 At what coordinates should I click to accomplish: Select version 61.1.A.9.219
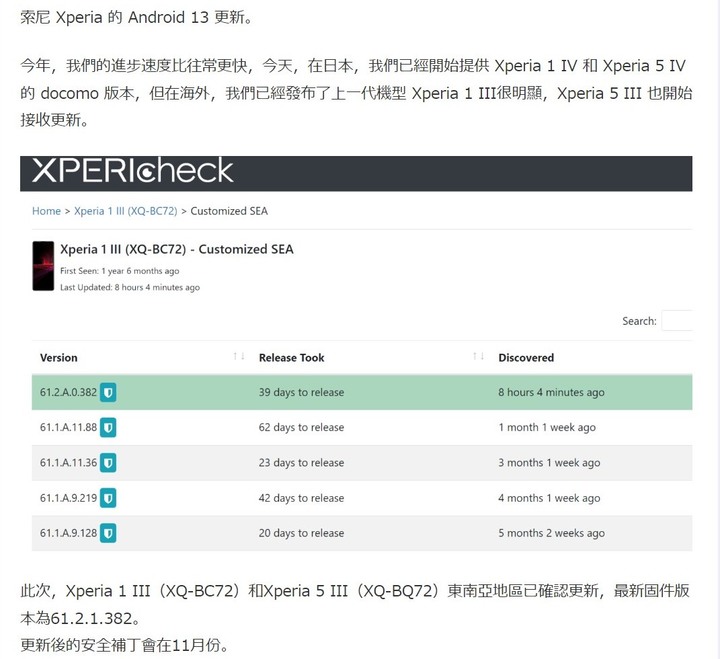click(x=68, y=498)
